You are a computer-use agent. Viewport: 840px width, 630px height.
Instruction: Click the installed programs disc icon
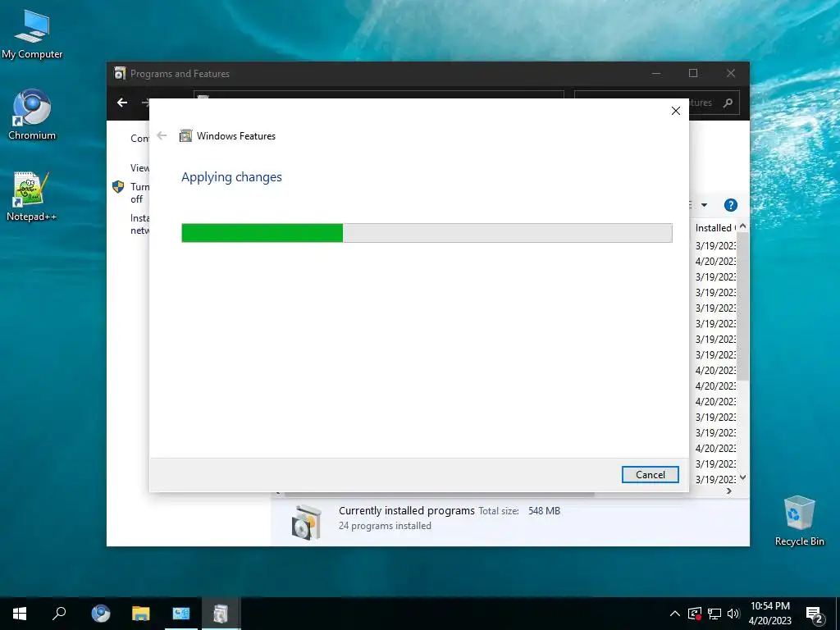point(307,521)
